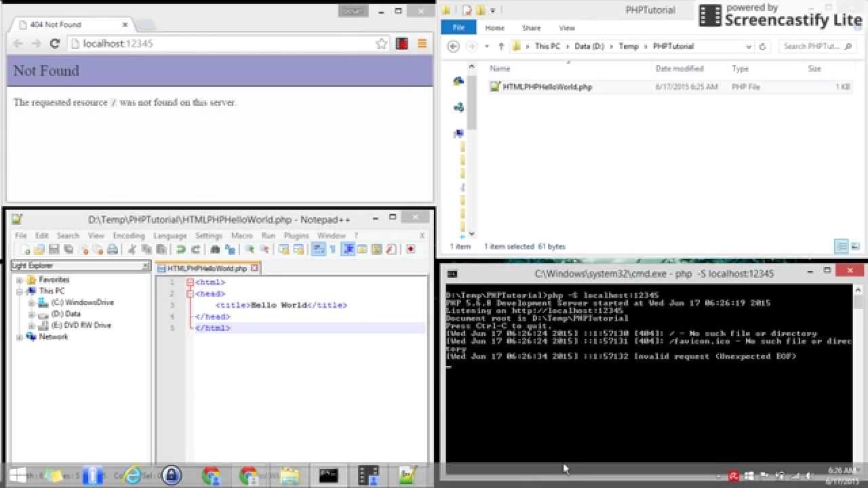
Task: Collapse This PC node in Light Explorer
Action: [x=20, y=291]
